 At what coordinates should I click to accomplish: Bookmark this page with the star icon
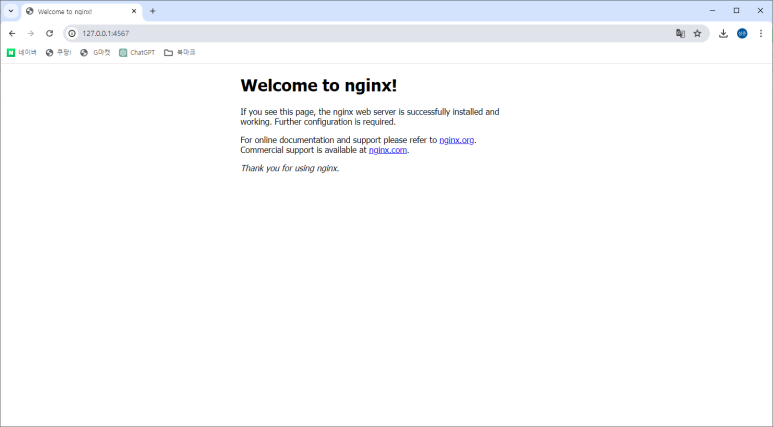pos(697,34)
